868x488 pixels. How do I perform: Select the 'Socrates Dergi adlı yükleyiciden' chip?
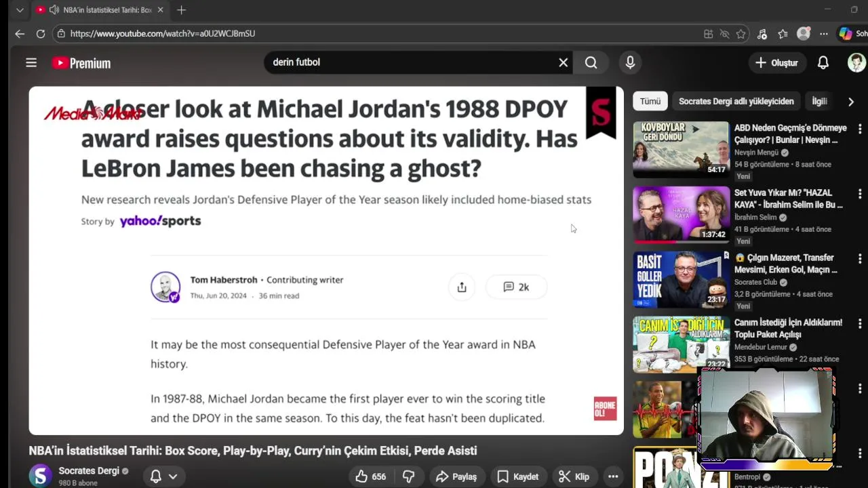(x=736, y=101)
